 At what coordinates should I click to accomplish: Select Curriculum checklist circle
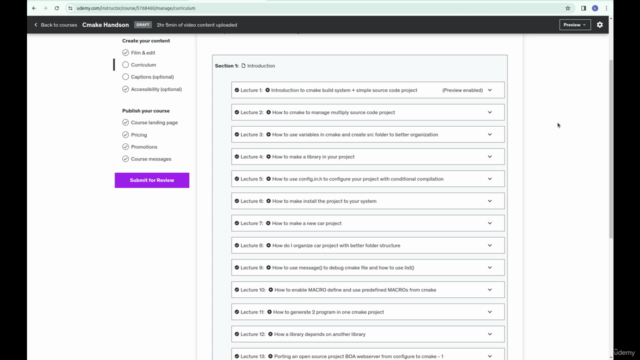pyautogui.click(x=125, y=64)
